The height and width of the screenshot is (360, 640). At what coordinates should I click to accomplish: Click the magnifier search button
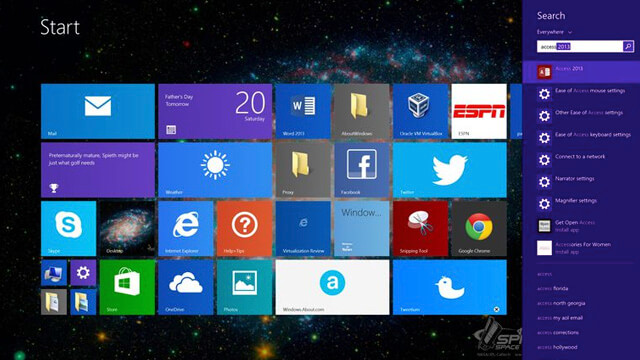[x=628, y=47]
